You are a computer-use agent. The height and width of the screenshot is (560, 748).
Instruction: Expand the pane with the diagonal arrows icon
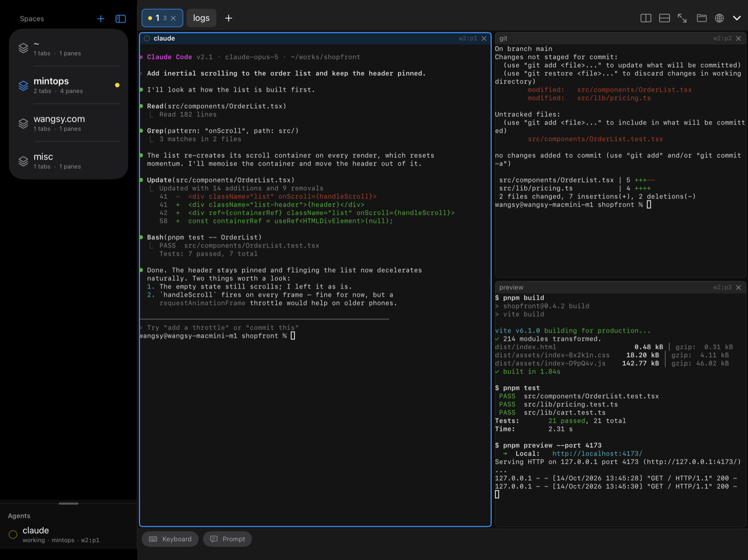(682, 18)
